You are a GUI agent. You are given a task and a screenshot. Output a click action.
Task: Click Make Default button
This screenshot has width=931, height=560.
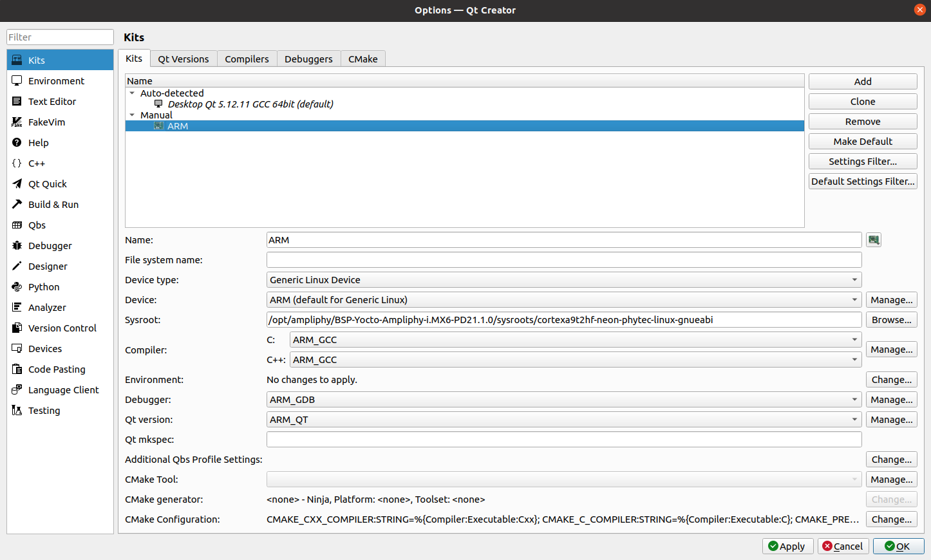(x=863, y=142)
